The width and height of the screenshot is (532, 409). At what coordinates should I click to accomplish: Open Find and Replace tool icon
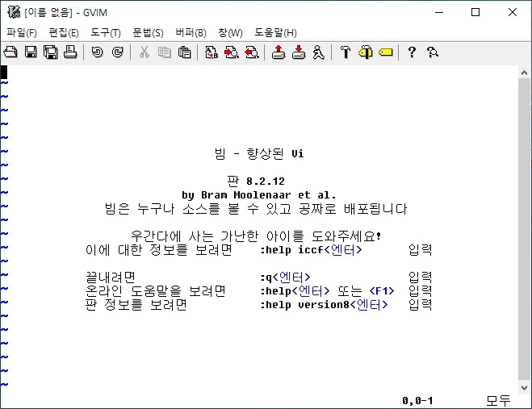pos(212,52)
